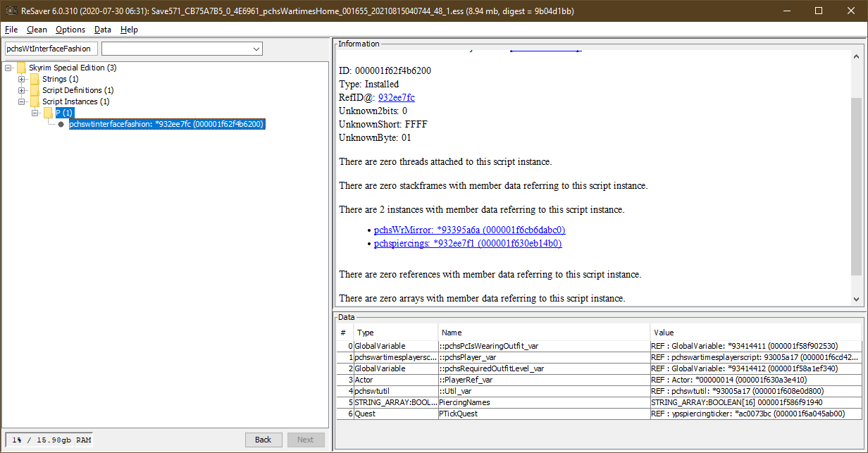Collapse the Skyrim Special Edition (3) tree node
The width and height of the screenshot is (868, 453).
9,68
